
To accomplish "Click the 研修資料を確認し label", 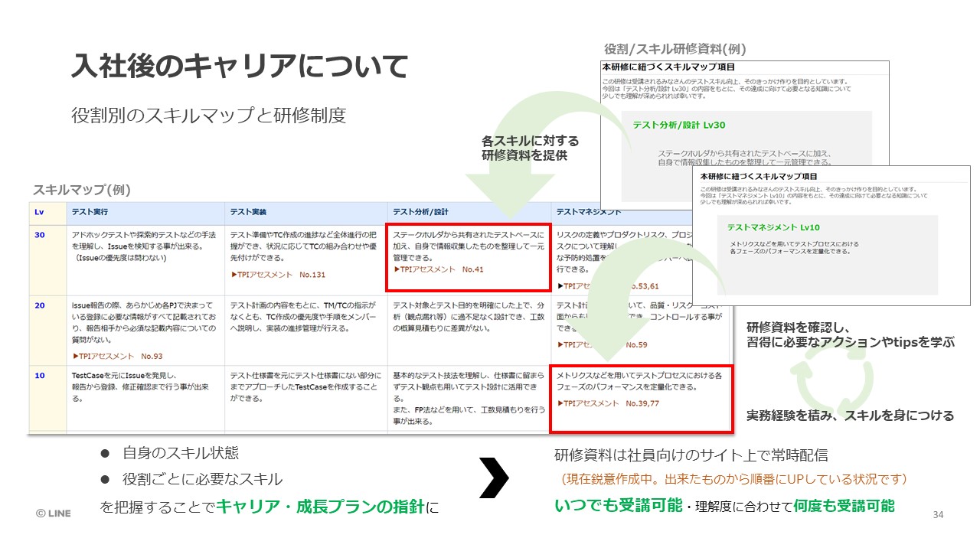I will pos(850,334).
